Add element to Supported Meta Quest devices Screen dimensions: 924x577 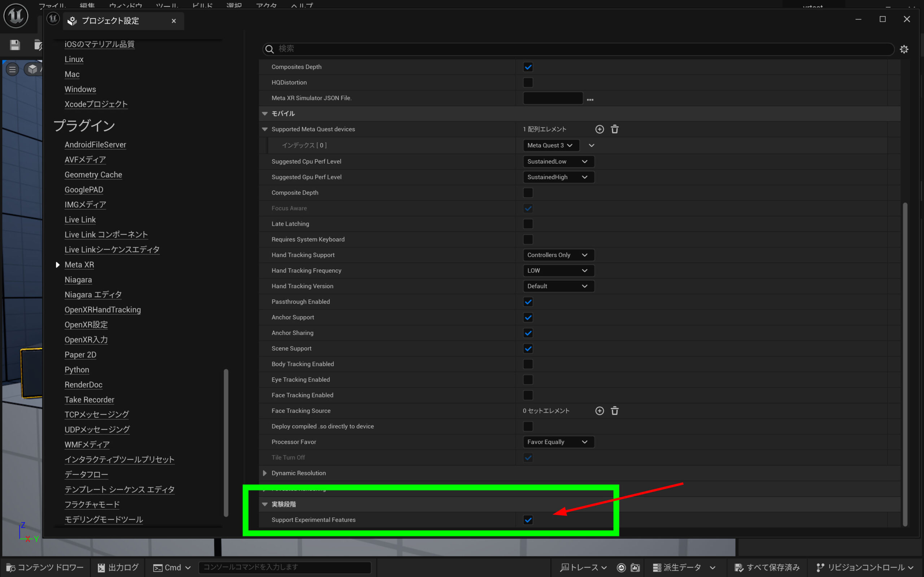(x=600, y=129)
